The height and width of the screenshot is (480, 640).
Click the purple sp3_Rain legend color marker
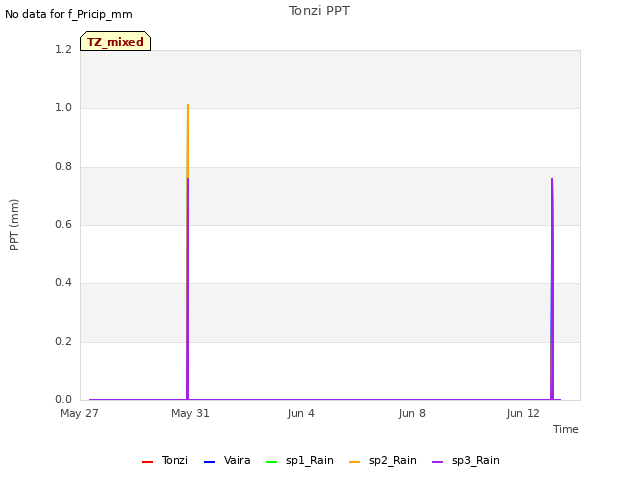438,462
